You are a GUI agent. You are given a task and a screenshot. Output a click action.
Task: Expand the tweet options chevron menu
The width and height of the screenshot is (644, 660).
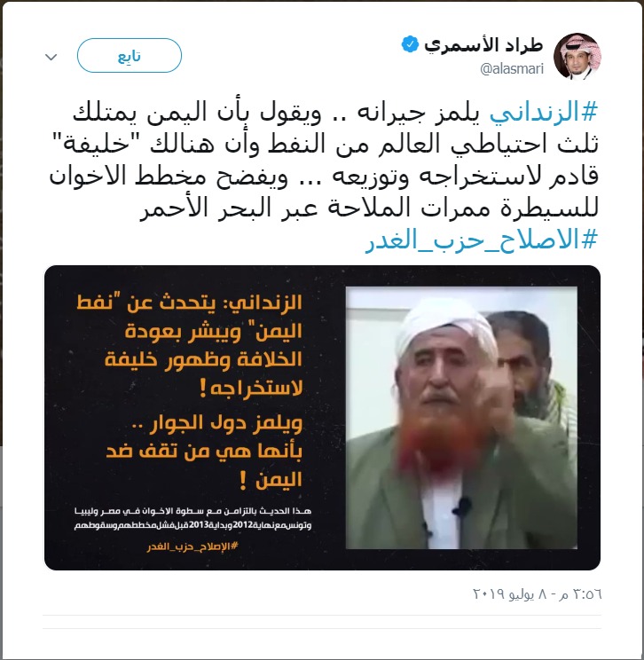[x=51, y=57]
